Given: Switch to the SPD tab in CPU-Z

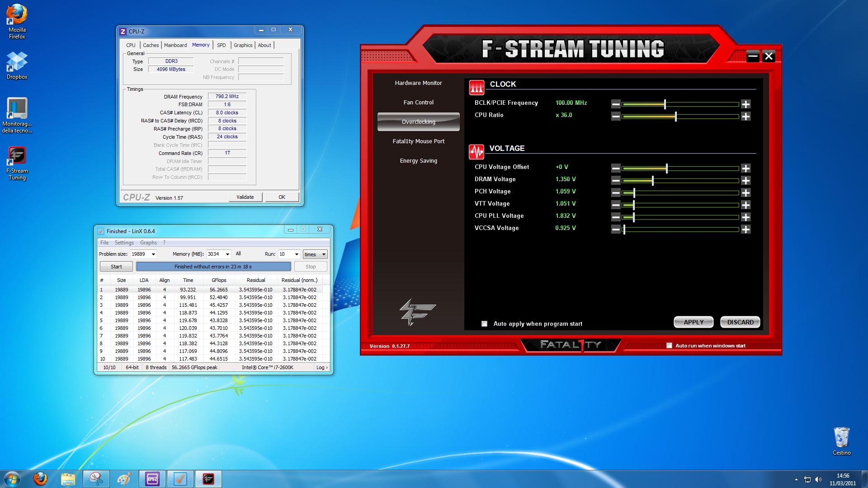Looking at the screenshot, I should (221, 45).
